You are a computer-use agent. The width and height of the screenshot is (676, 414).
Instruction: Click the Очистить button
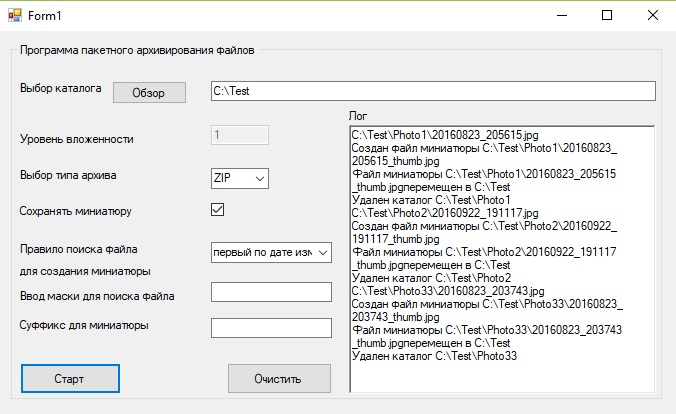(279, 379)
